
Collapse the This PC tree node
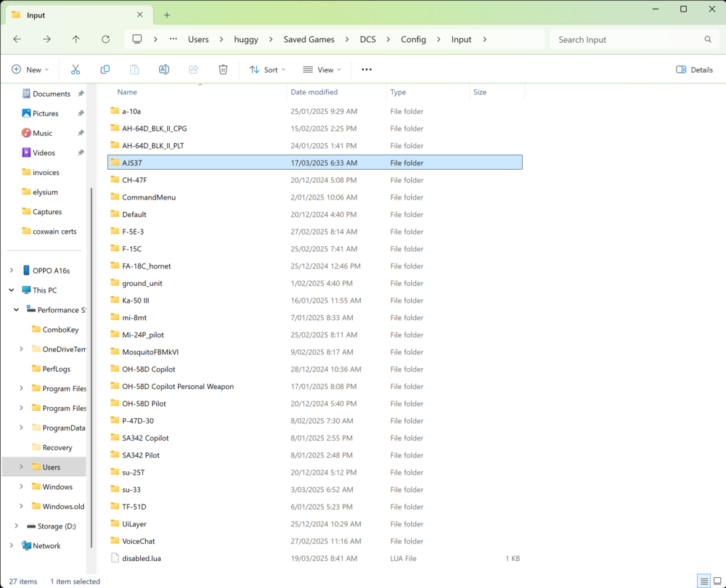point(12,290)
